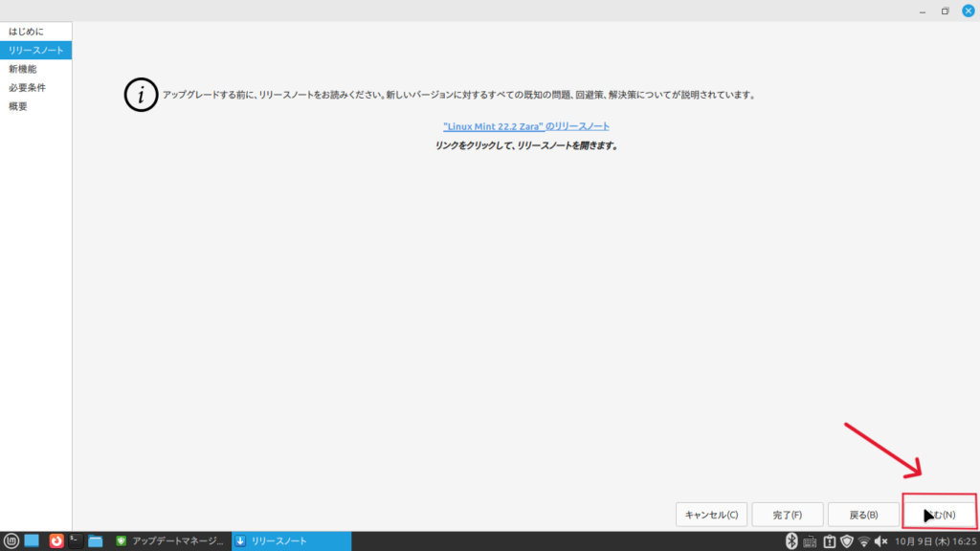This screenshot has width=980, height=551.
Task: Open the on-screen keyboard tray icon
Action: (x=810, y=540)
